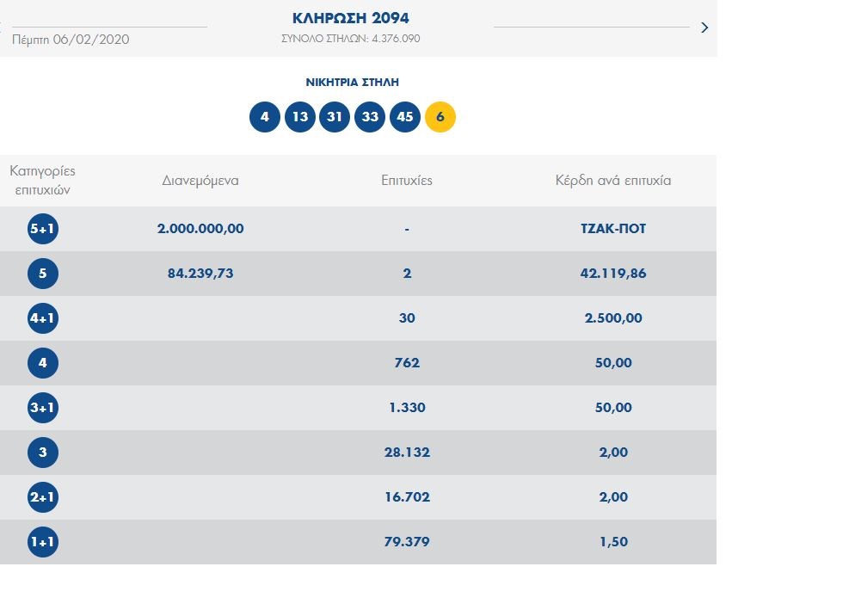Click the Διανεμόμενα column header

[x=200, y=181]
